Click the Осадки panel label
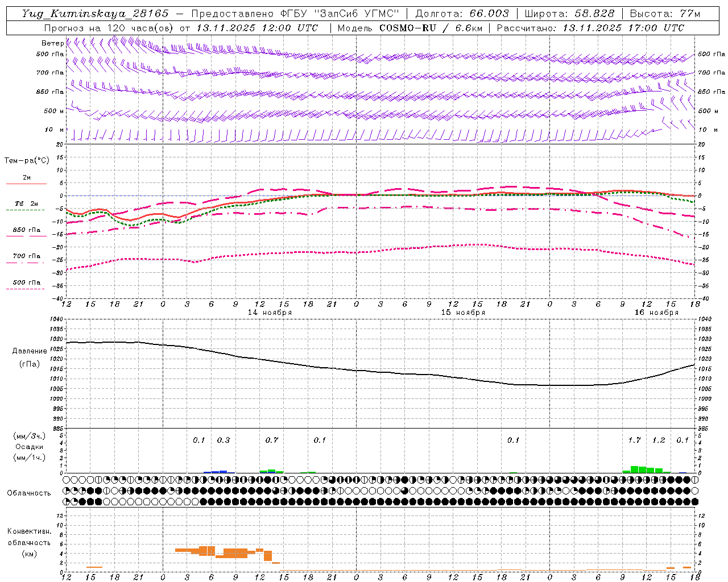Viewport: 728px width, 582px height. pyautogui.click(x=29, y=447)
